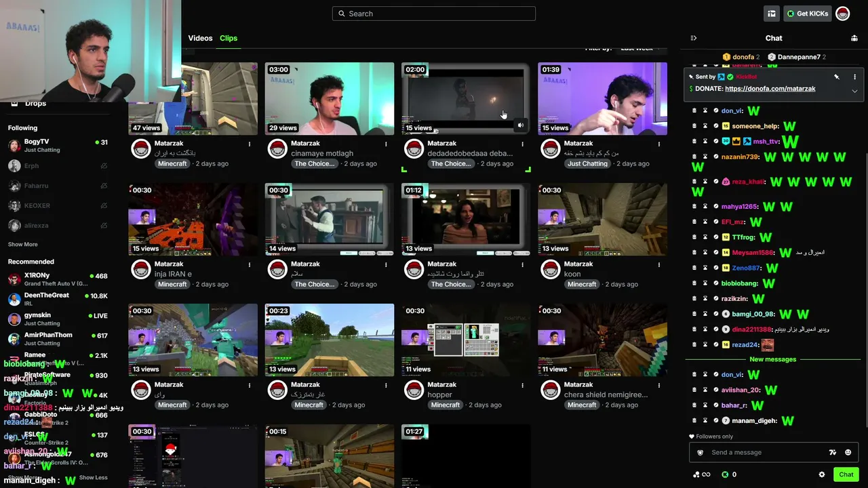
Task: Ban mahya1265 using the ban icon
Action: tap(716, 207)
